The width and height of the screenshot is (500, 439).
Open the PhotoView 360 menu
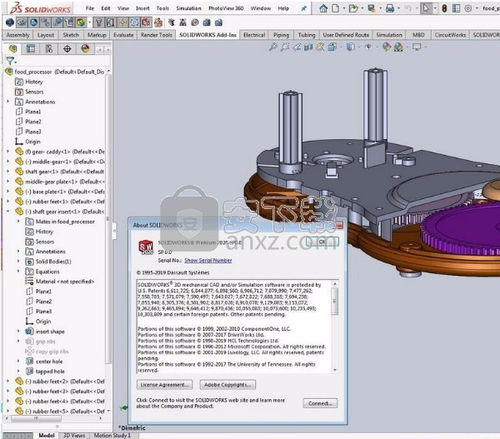pos(226,8)
